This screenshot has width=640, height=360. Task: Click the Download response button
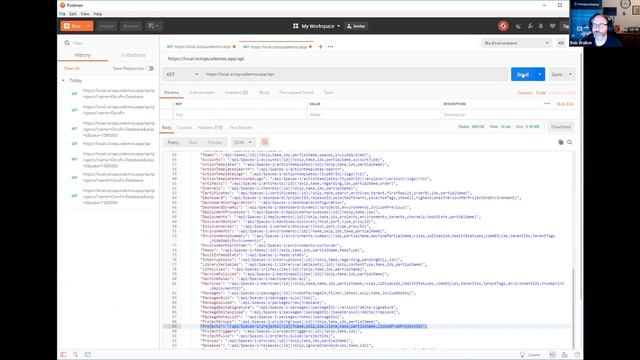(561, 127)
